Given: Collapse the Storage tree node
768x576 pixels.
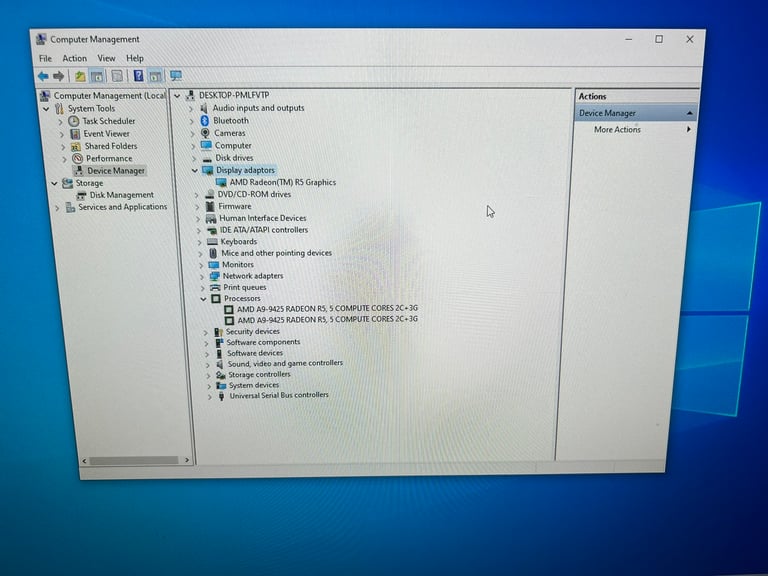Looking at the screenshot, I should [54, 183].
